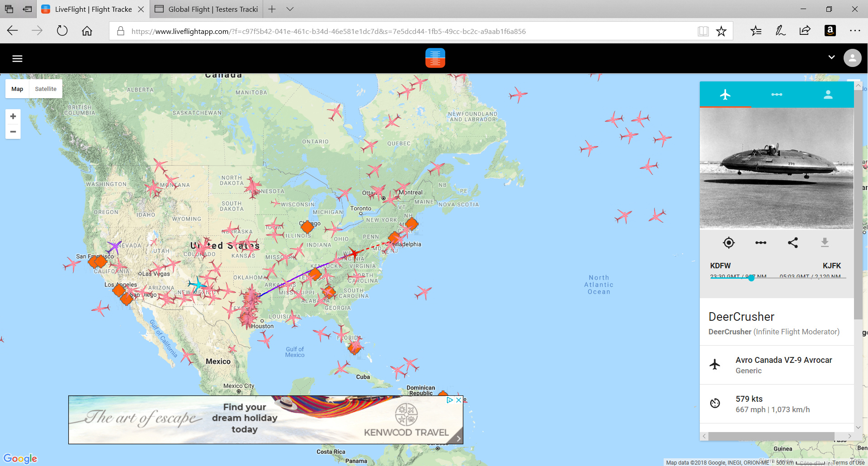This screenshot has width=868, height=466.
Task: Go back to the previous page
Action: click(x=13, y=31)
